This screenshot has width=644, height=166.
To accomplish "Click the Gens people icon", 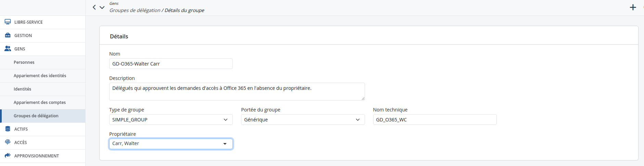I will point(8,49).
